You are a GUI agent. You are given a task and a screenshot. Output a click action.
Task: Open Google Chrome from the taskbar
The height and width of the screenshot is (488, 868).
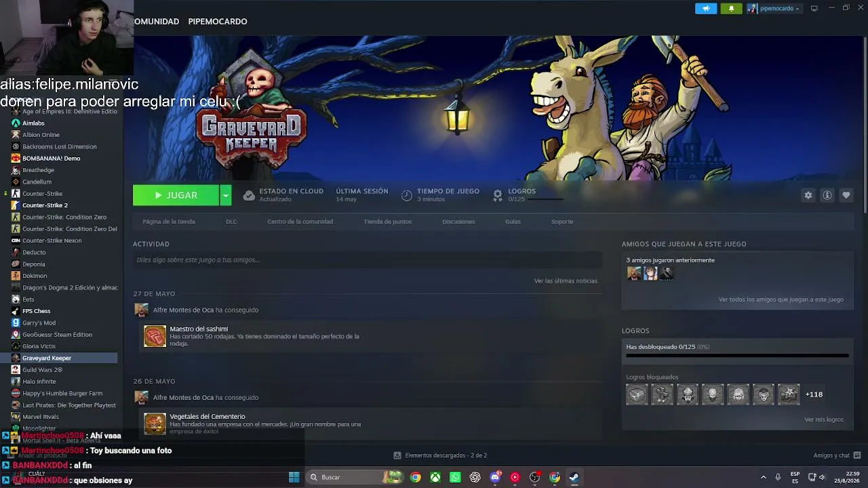[x=416, y=477]
